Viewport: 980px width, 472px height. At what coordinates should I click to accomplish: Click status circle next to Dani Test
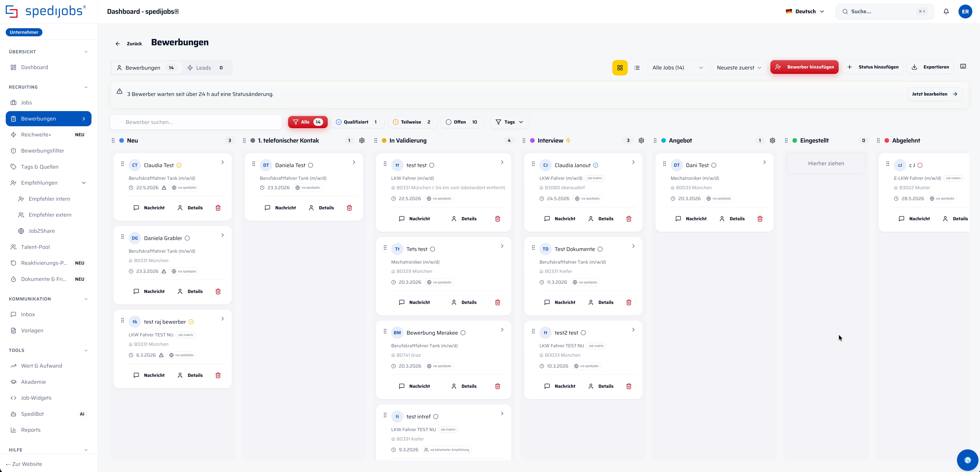[x=714, y=165]
